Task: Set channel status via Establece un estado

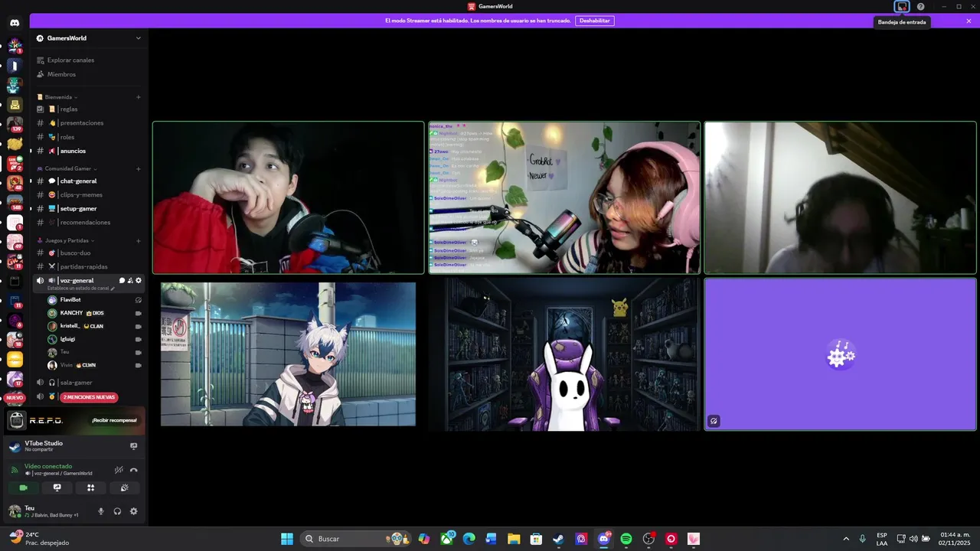Action: tap(81, 289)
